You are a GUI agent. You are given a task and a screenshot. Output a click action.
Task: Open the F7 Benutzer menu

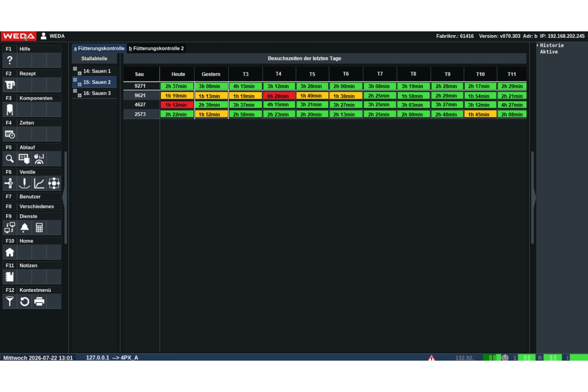32,196
